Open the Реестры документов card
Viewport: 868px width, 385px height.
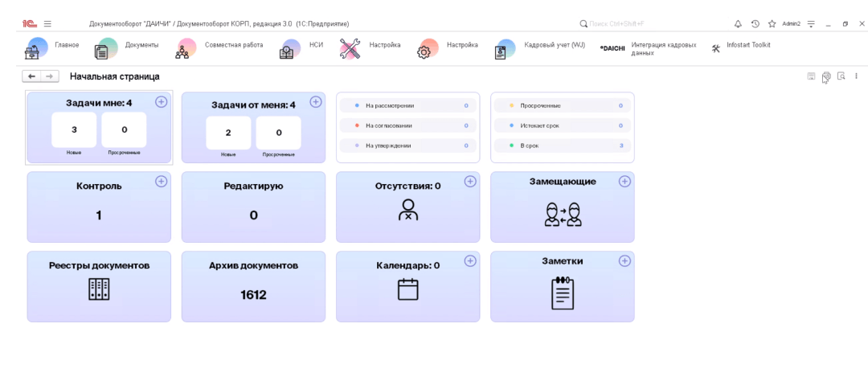99,287
